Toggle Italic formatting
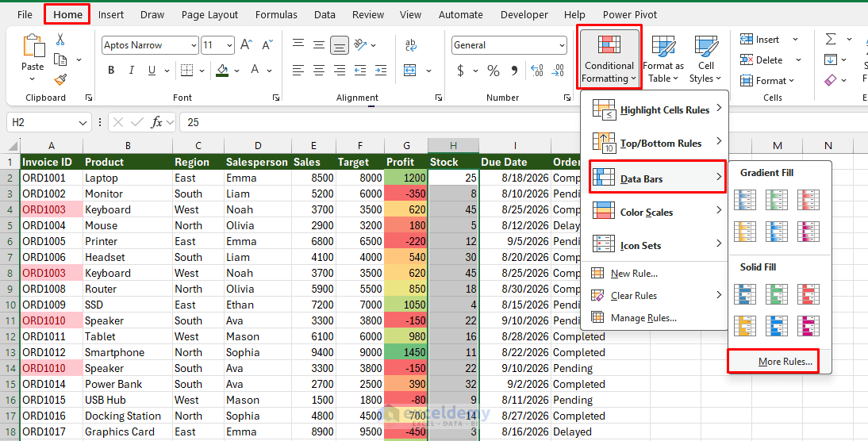Screen dimensions: 868x441 tap(131, 71)
